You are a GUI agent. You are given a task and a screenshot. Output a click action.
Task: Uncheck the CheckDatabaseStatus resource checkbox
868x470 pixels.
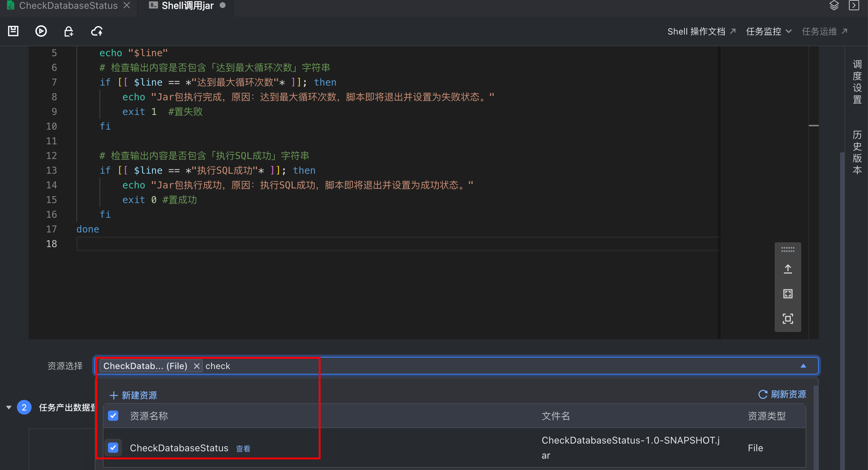click(113, 448)
